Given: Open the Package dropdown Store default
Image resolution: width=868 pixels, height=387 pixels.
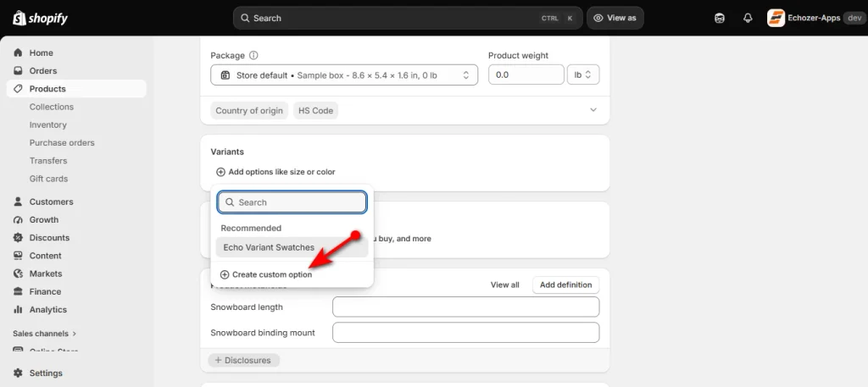Looking at the screenshot, I should coord(344,75).
